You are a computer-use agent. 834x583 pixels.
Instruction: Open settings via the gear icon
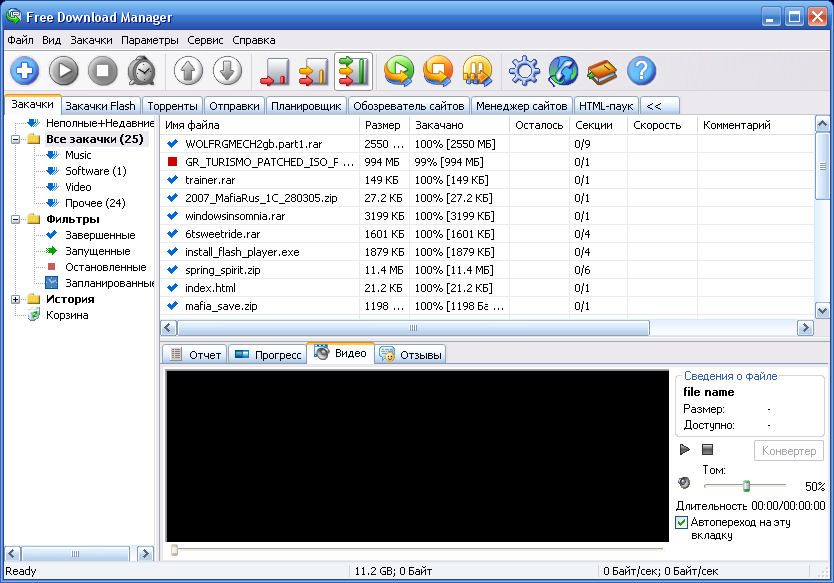coord(524,71)
